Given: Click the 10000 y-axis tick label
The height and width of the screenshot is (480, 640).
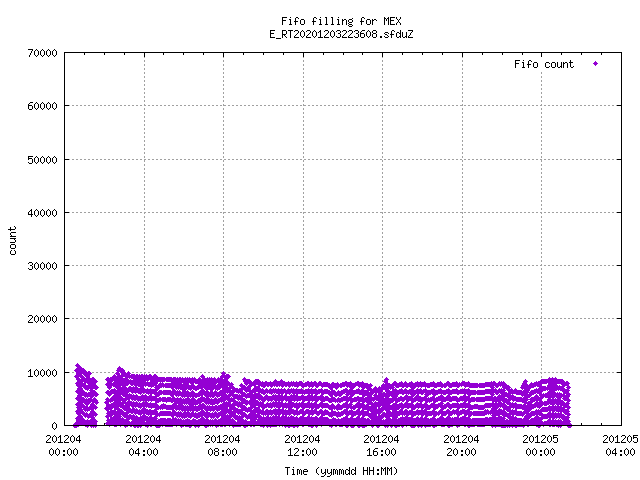Looking at the screenshot, I should click(x=42, y=373).
